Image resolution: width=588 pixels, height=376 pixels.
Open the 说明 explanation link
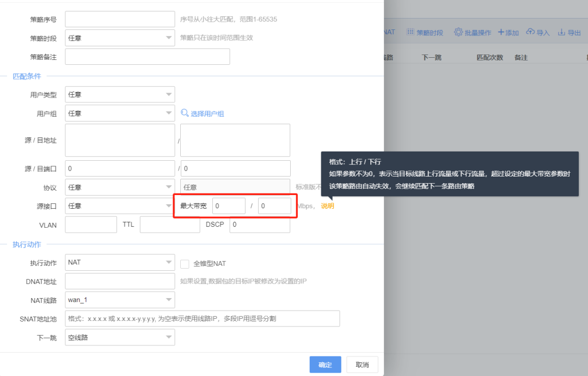[x=327, y=206]
